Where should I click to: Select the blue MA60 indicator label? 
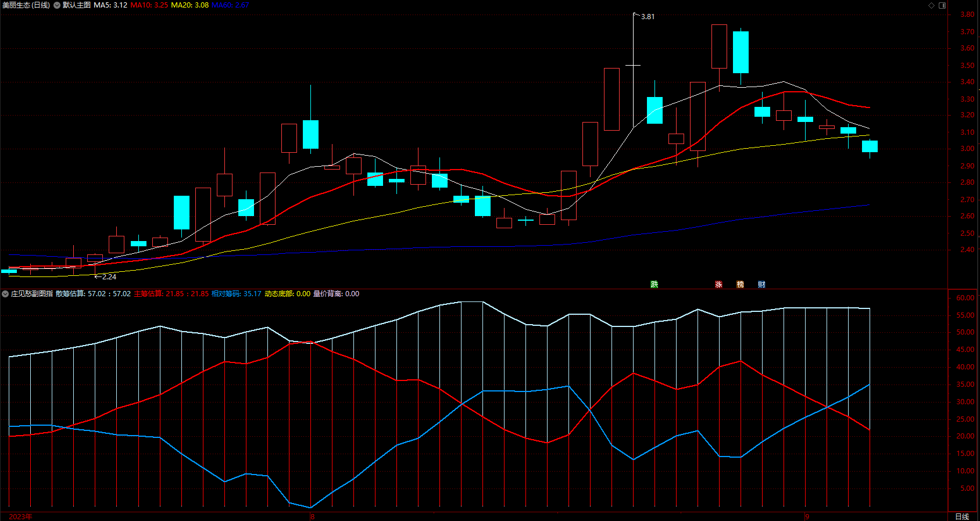[230, 5]
